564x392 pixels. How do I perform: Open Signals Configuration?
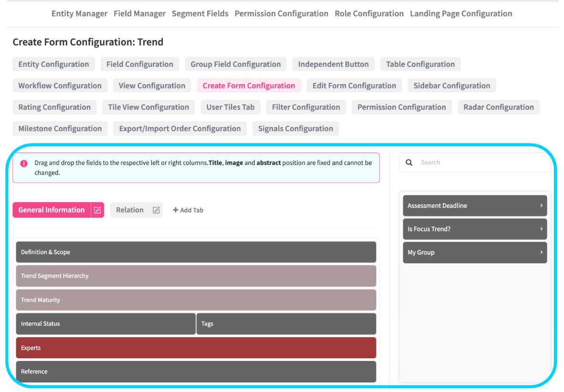pyautogui.click(x=295, y=129)
